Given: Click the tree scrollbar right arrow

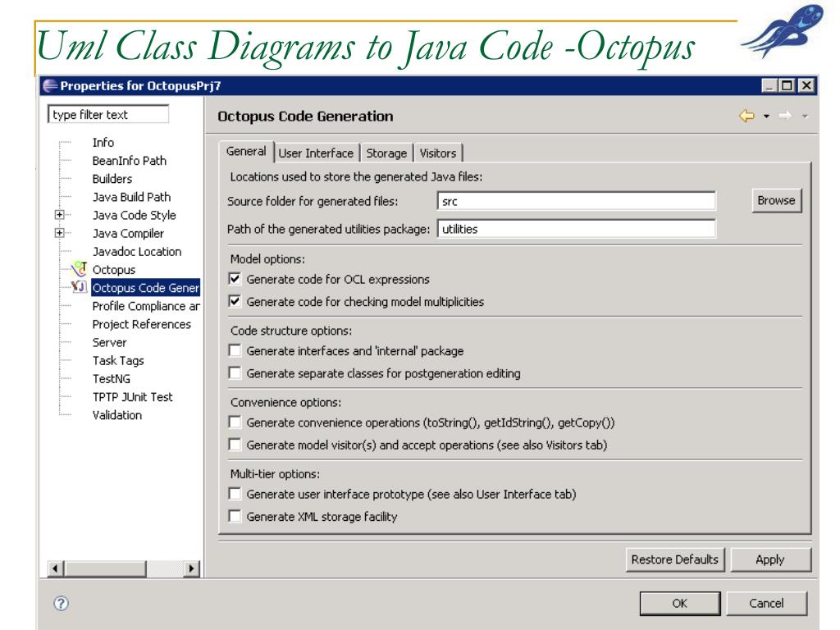Looking at the screenshot, I should [x=191, y=568].
